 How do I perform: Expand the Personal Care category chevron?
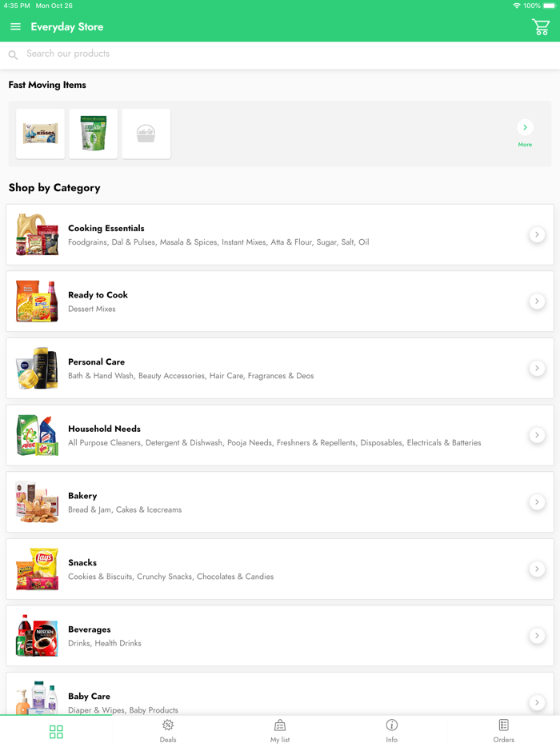[x=537, y=368]
